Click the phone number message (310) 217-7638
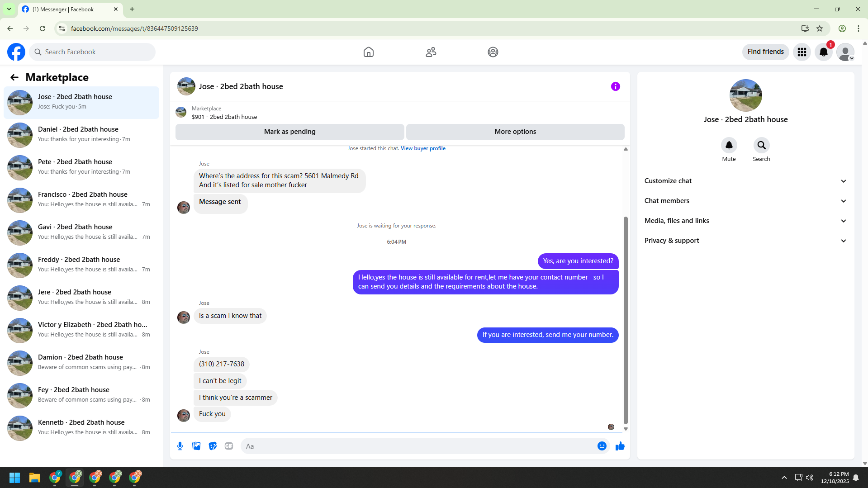The image size is (868, 488). tap(221, 364)
